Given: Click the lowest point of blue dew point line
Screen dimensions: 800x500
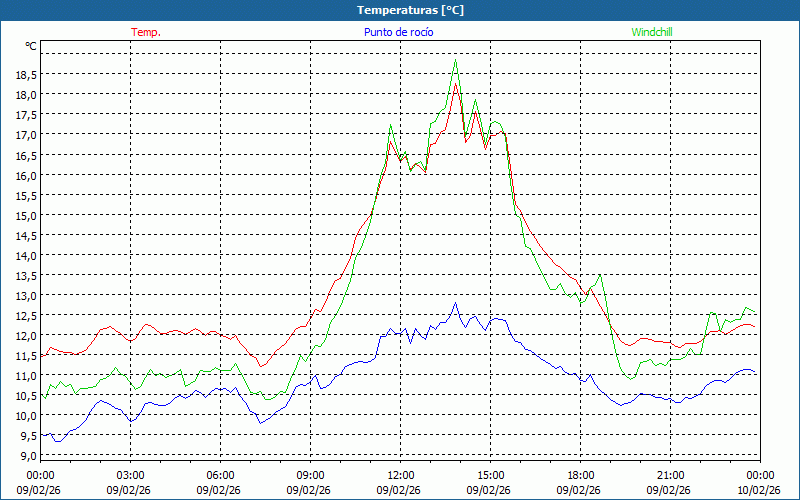Looking at the screenshot, I should click(x=57, y=441).
